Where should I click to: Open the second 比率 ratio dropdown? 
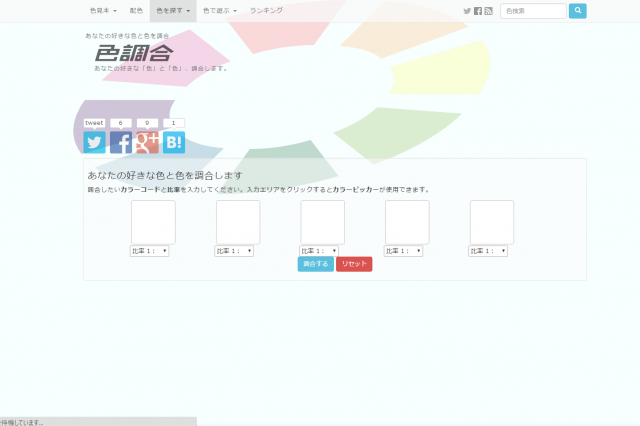coord(234,251)
